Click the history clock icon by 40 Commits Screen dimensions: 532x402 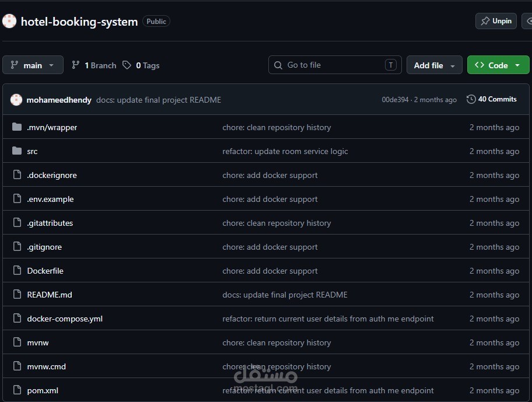point(471,99)
